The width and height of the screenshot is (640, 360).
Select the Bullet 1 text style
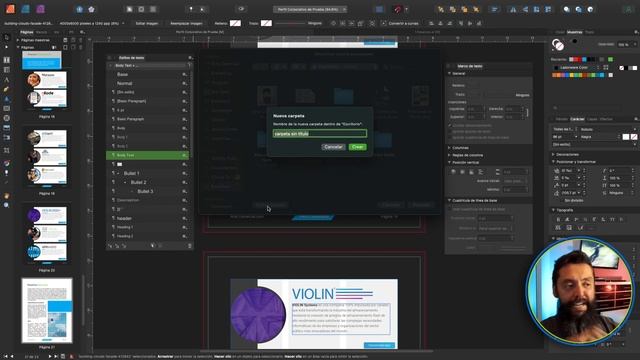[x=148, y=173]
